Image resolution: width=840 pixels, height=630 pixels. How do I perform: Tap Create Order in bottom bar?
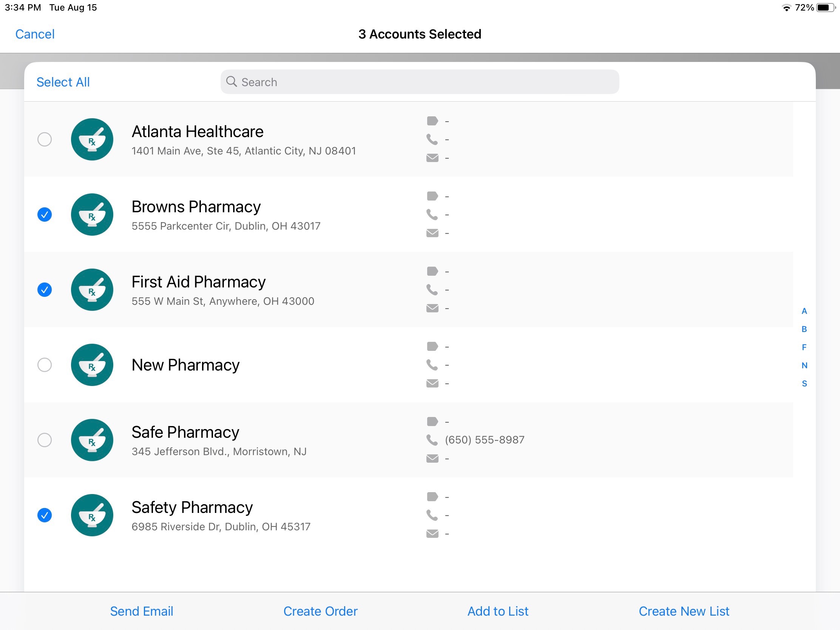320,611
